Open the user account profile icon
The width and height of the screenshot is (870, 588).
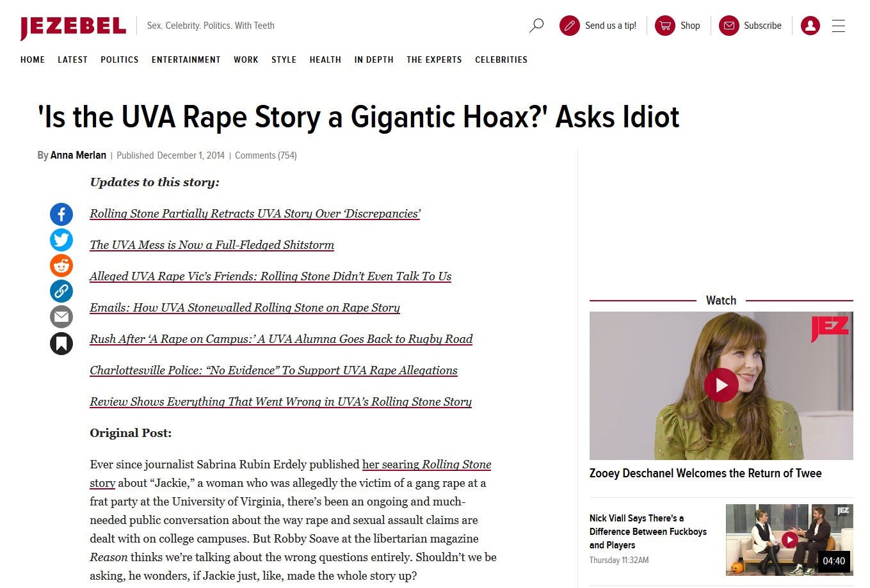point(810,26)
